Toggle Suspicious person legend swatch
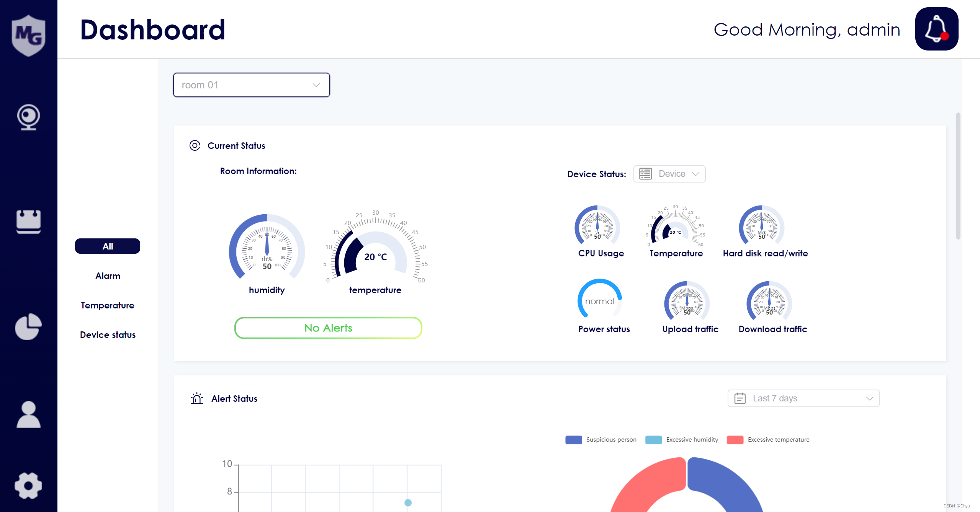The width and height of the screenshot is (980, 512). (x=574, y=440)
